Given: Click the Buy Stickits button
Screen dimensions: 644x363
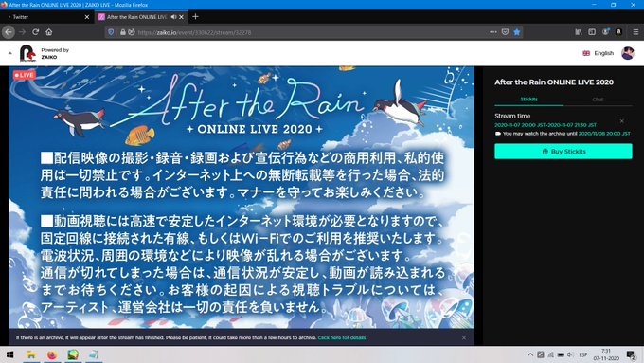Looking at the screenshot, I should point(563,152).
